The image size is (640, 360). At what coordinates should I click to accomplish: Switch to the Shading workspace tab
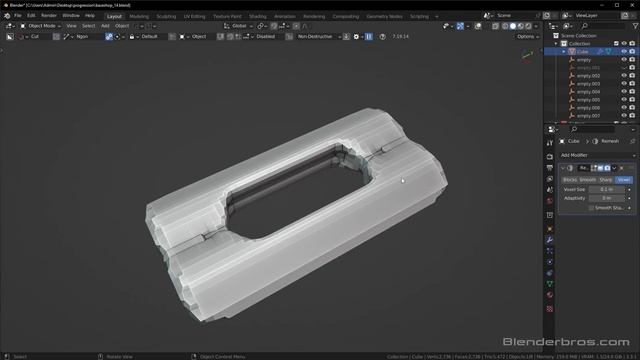258,16
